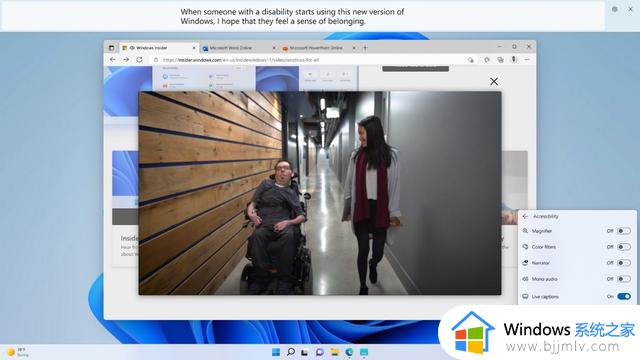
Task: Select the 'Mono audio' label
Action: pyautogui.click(x=544, y=279)
